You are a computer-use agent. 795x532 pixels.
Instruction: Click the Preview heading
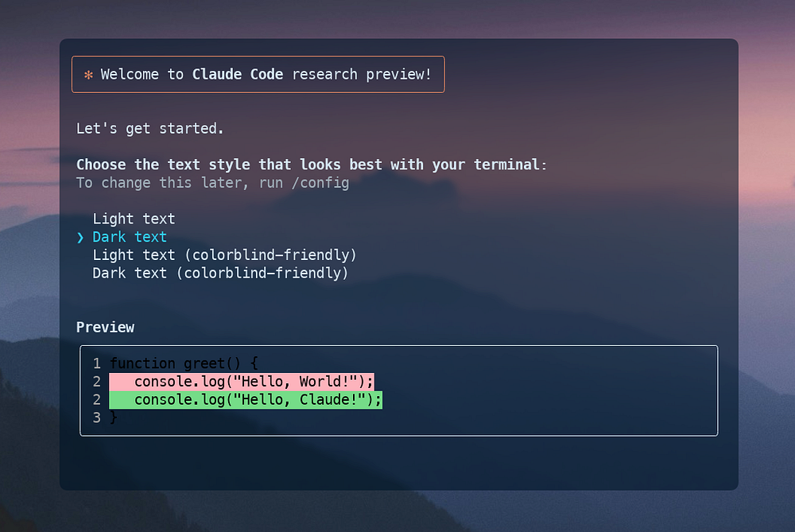[106, 328]
